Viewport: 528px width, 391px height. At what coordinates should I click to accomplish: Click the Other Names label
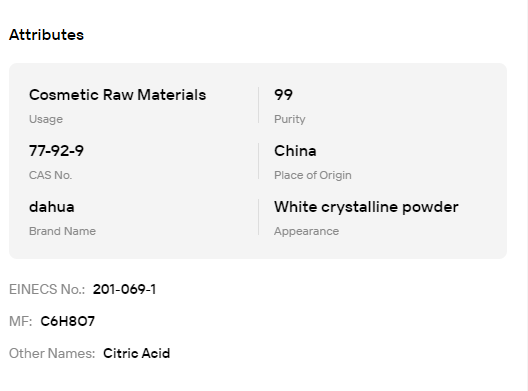[x=52, y=353]
